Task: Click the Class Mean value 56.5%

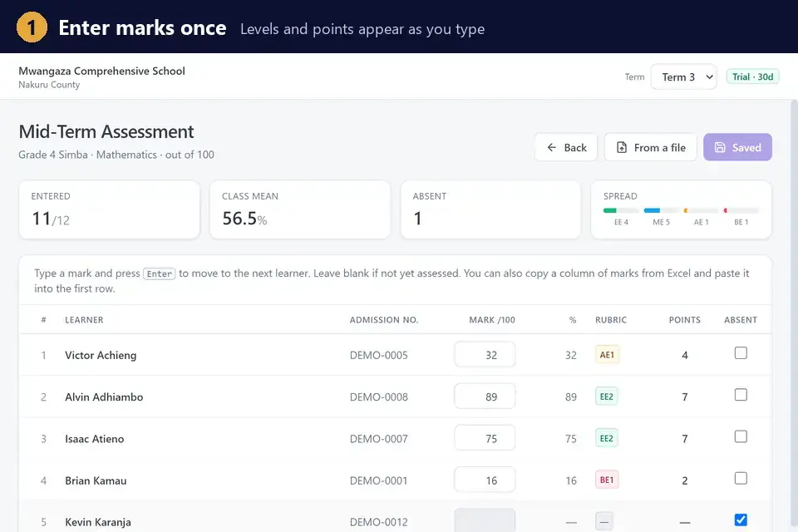Action: click(244, 219)
